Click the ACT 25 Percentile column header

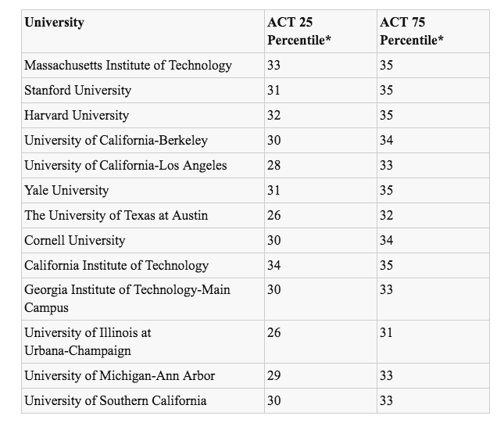pos(299,31)
